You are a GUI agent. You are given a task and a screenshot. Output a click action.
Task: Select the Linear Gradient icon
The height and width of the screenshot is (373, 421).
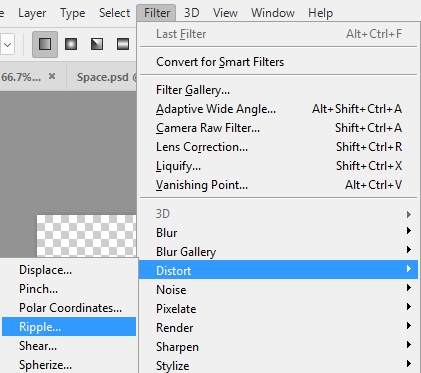(45, 44)
